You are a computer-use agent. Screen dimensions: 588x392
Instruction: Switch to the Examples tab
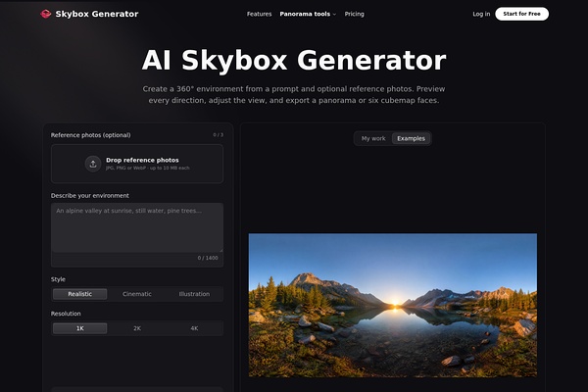pos(411,138)
